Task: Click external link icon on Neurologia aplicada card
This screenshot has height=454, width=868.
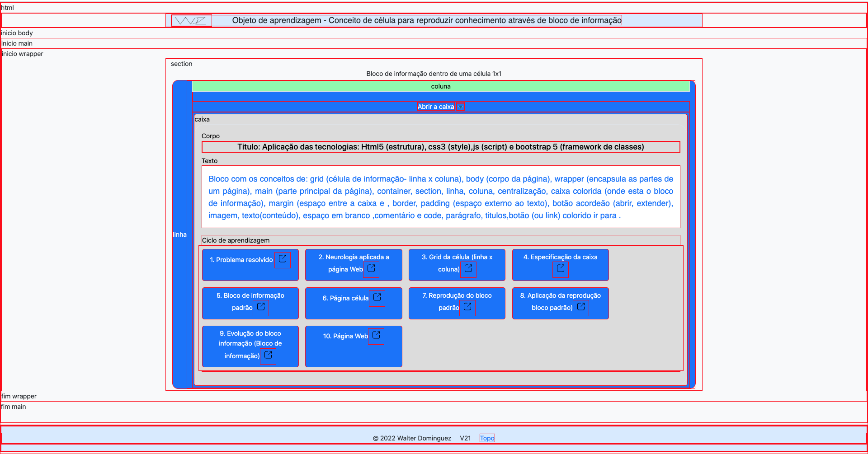Action: click(371, 269)
